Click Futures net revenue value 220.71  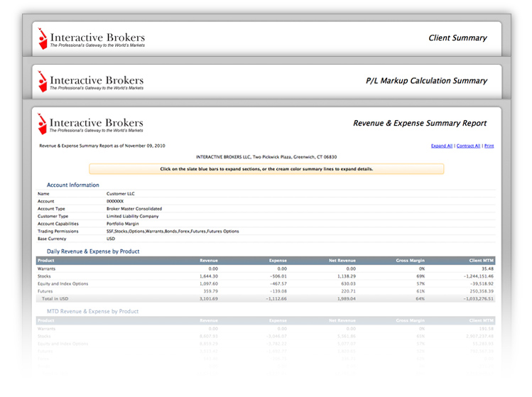click(349, 291)
